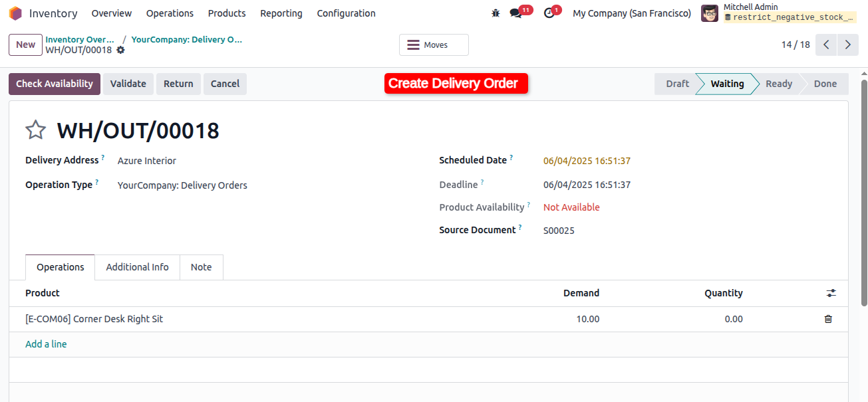
Task: Click the Inventory app logo icon
Action: coord(15,13)
